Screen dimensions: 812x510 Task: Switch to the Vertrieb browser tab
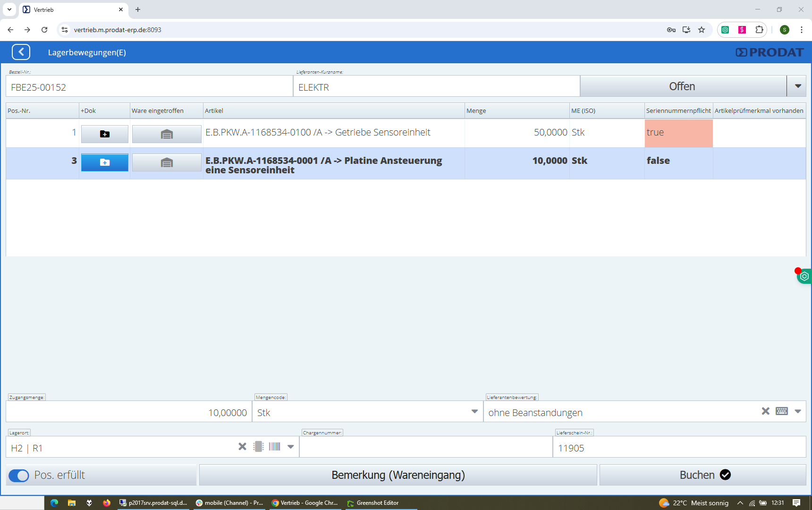[71, 9]
